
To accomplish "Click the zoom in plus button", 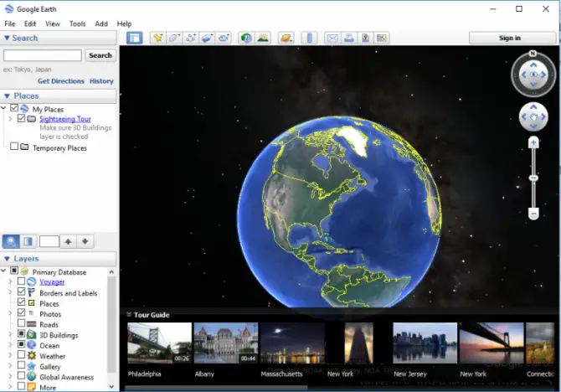I will tap(533, 142).
